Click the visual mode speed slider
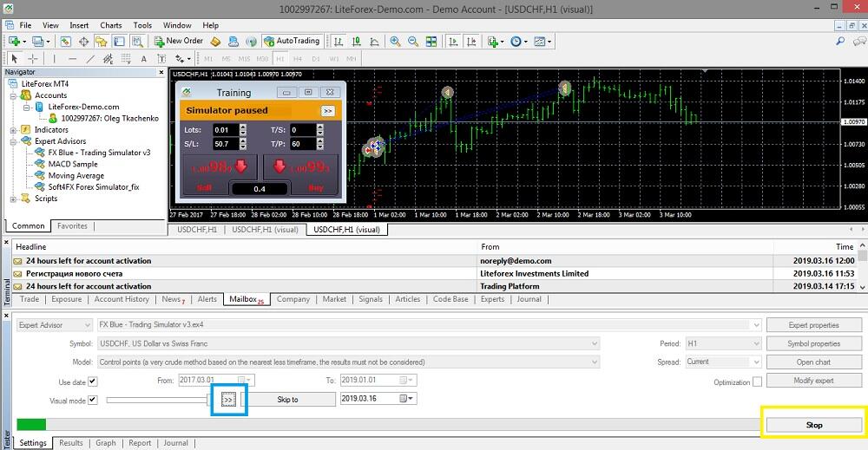 [x=159, y=400]
